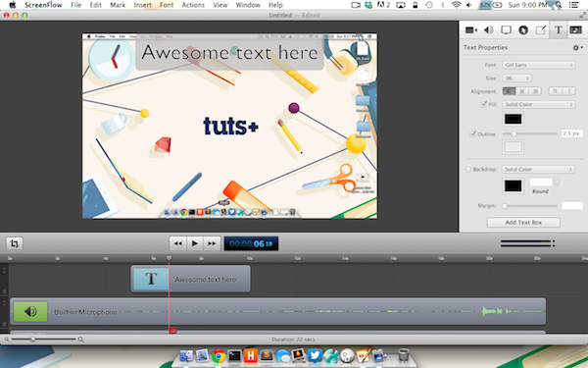
Task: Toggle italic text style button
Action: coord(568,91)
